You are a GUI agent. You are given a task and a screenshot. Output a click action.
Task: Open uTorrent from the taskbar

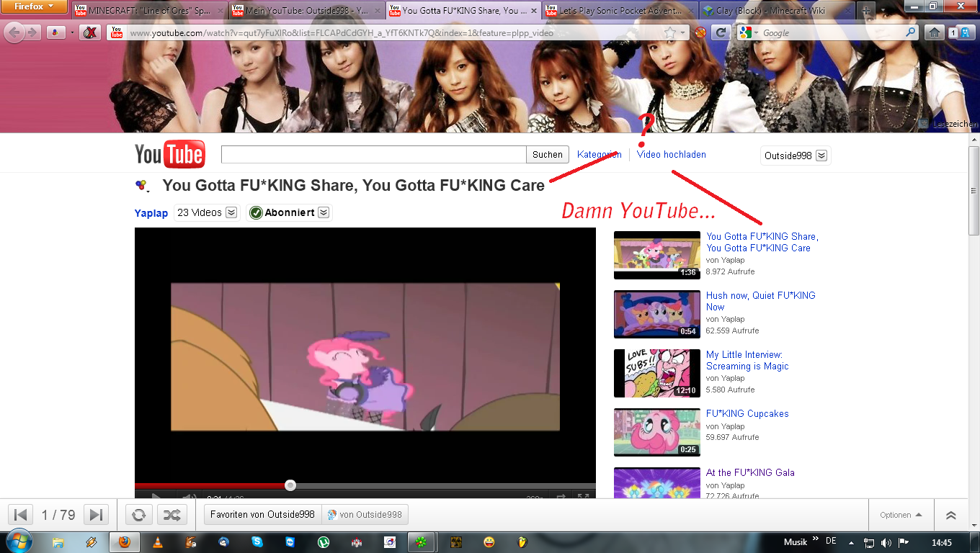tap(324, 541)
